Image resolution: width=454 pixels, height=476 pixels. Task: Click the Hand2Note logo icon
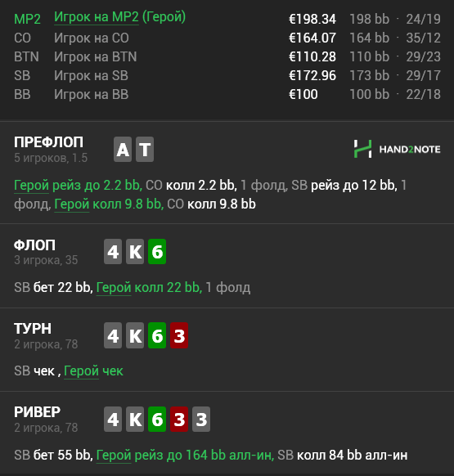[x=362, y=149]
